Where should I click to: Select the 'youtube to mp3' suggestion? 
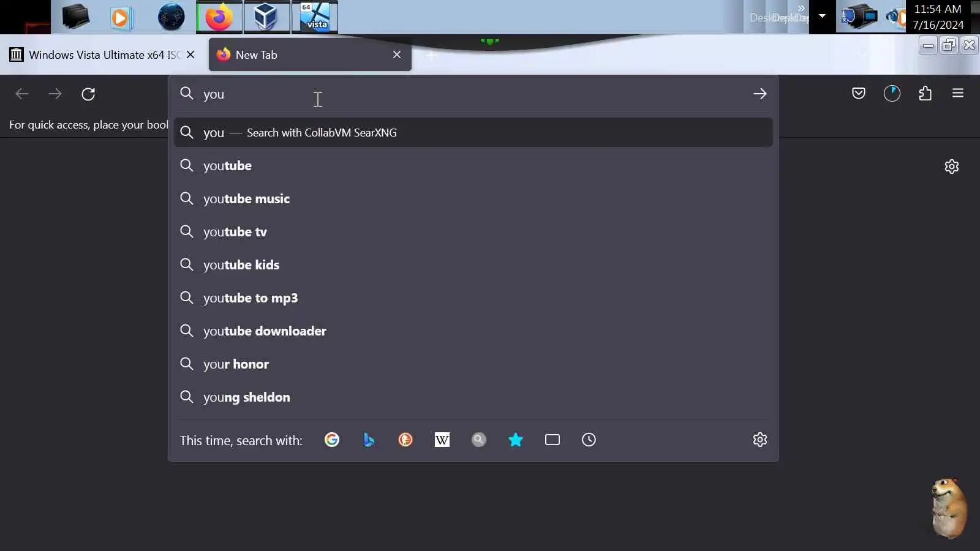pyautogui.click(x=473, y=298)
